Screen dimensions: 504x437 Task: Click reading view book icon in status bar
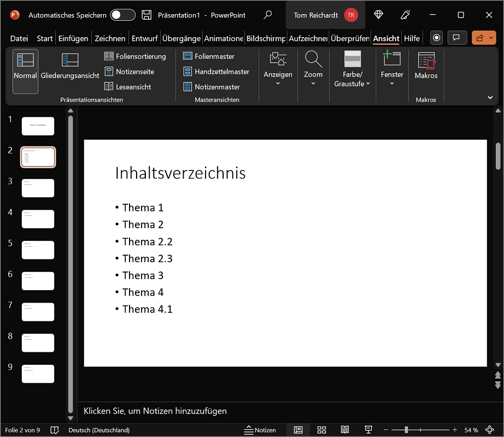point(345,429)
